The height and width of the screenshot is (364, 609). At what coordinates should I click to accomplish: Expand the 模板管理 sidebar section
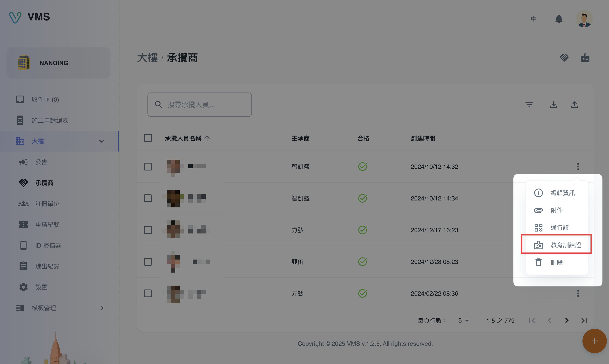102,308
